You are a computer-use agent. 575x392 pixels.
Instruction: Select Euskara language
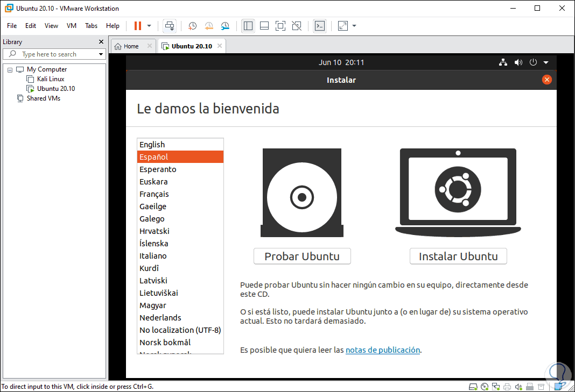pos(180,182)
